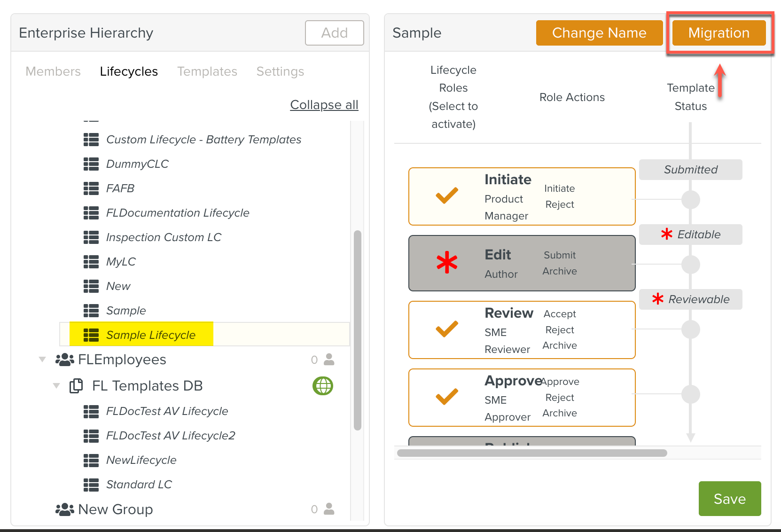Click the FL Templates DB documents icon
This screenshot has height=532, width=781.
(x=76, y=386)
